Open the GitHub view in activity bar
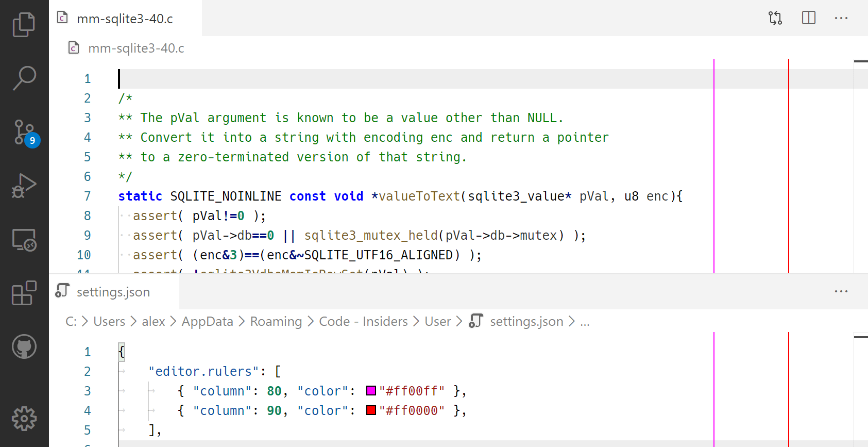868x447 pixels. pyautogui.click(x=24, y=347)
